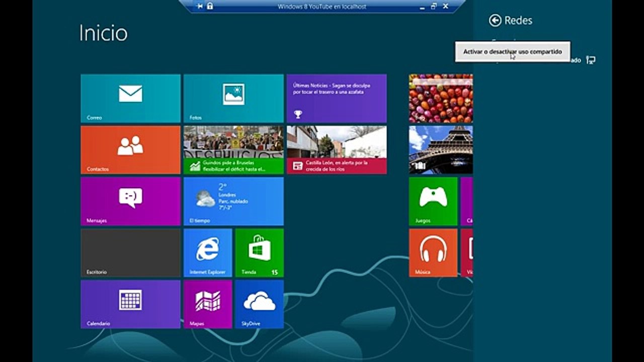Screen dimensions: 644x362
Task: Open the El tiempo weather tile
Action: click(x=233, y=202)
